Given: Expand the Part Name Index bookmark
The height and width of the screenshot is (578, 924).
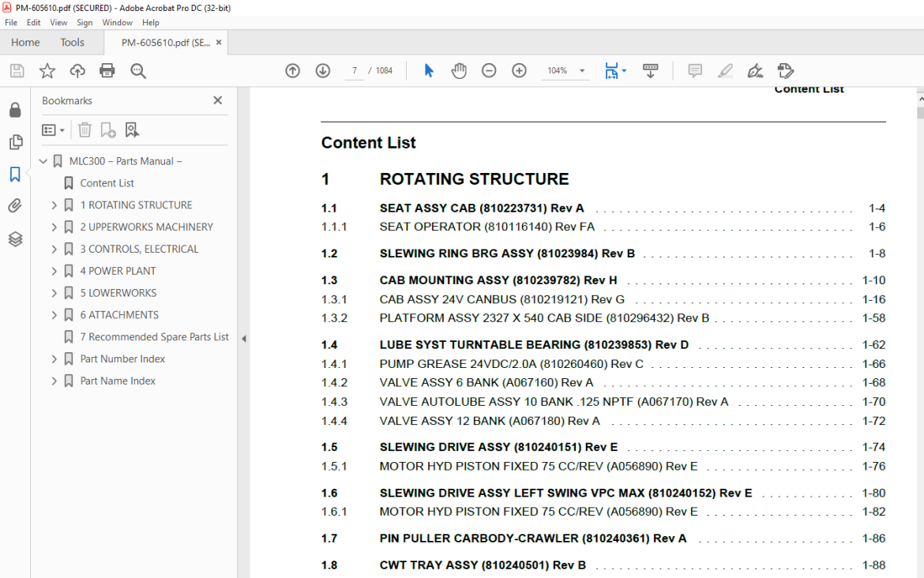Looking at the screenshot, I should click(54, 381).
